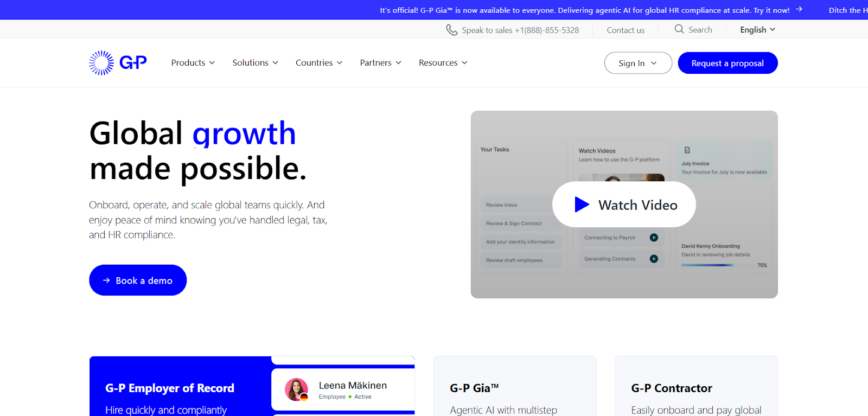
Task: Click the Watch Videos card heading
Action: (x=597, y=151)
